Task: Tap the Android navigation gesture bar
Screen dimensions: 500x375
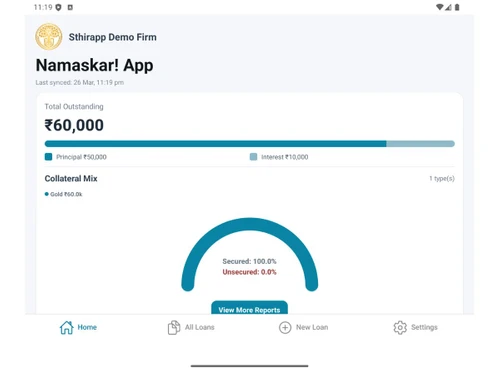Action: click(249, 366)
